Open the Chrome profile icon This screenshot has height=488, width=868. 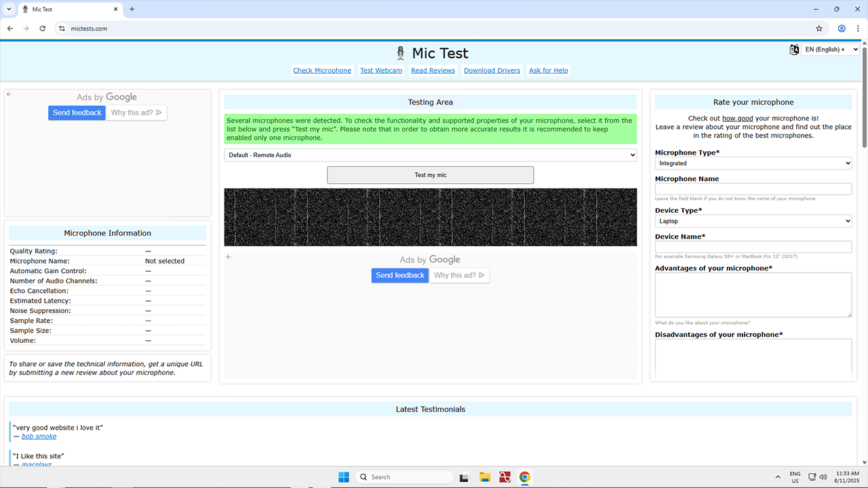[x=842, y=28]
